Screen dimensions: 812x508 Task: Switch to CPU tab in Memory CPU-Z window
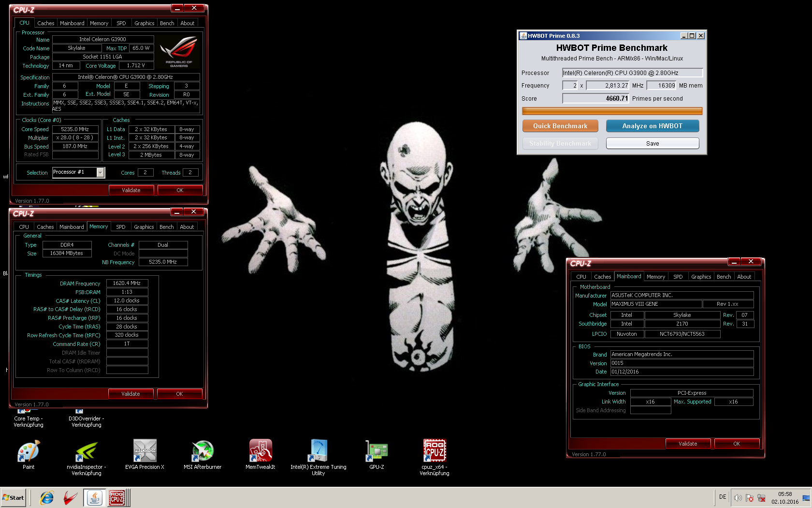[x=24, y=227]
